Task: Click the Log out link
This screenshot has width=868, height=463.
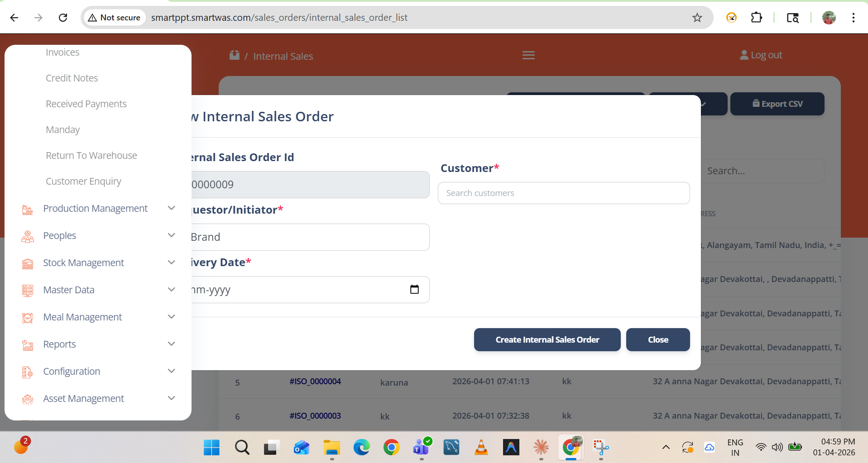Action: click(x=761, y=55)
